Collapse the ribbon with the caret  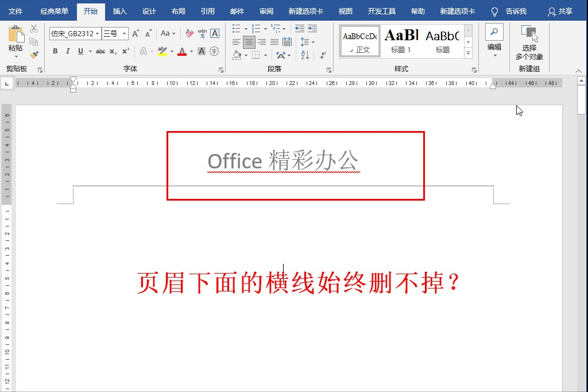(578, 71)
